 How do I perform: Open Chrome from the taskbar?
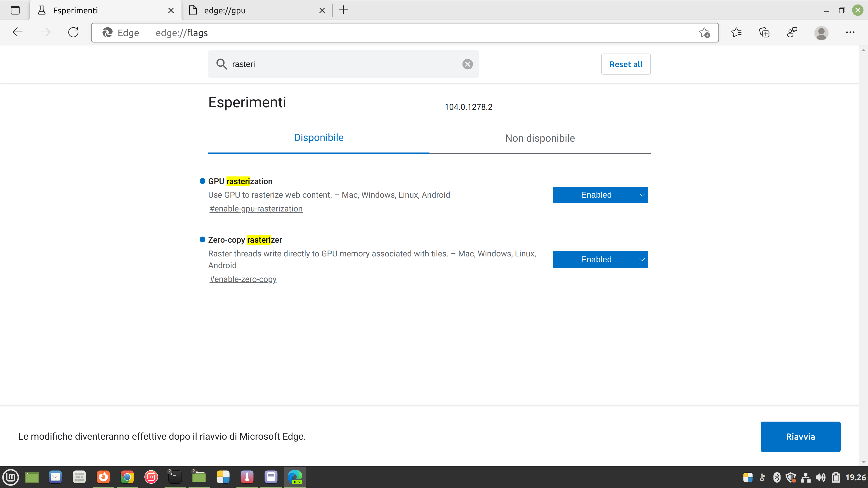click(127, 477)
